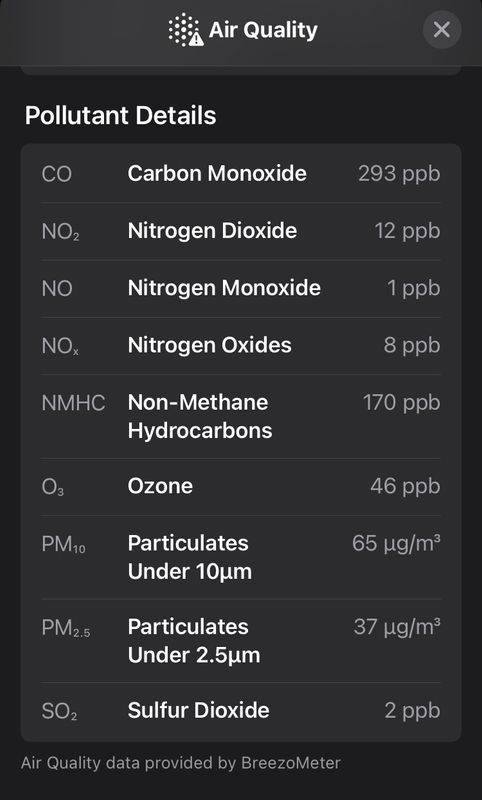
Task: Tap the NOx symbol label
Action: tap(60, 346)
